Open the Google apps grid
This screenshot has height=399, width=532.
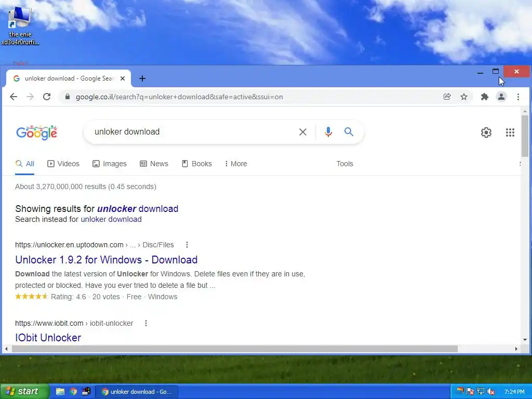510,132
